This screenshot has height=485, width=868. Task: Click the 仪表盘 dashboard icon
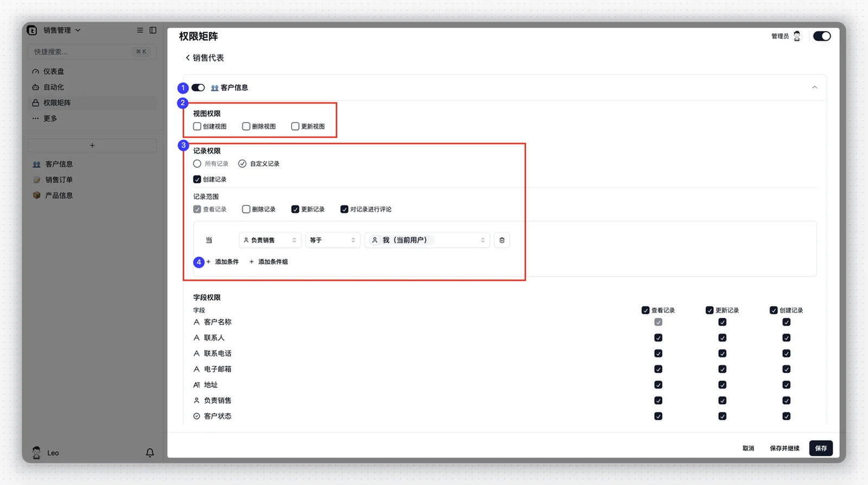[x=36, y=72]
